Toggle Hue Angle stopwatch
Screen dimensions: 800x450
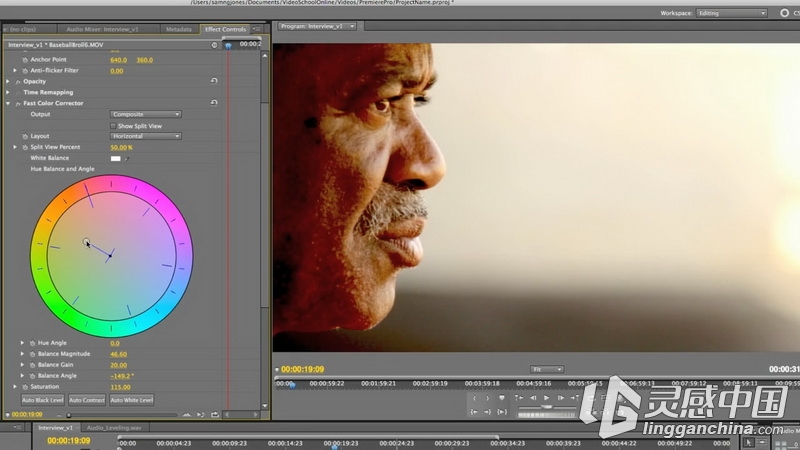33,343
